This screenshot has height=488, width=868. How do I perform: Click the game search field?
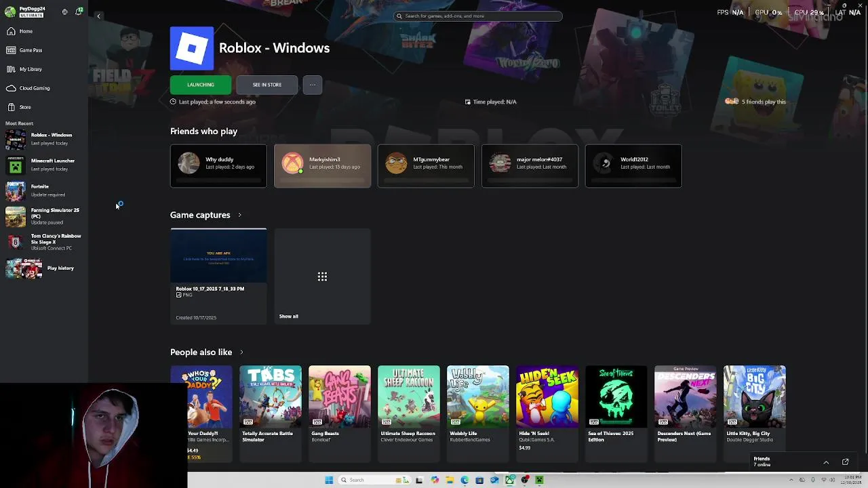point(478,16)
